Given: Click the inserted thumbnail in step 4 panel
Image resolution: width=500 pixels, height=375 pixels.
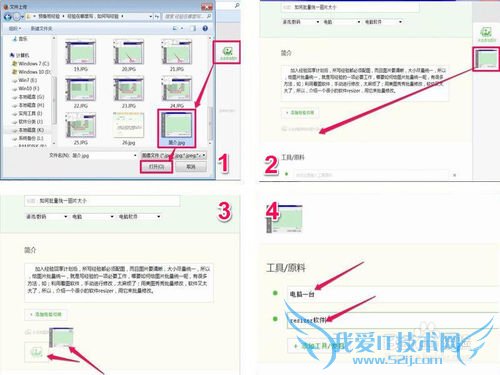Looking at the screenshot, I should pyautogui.click(x=284, y=219).
